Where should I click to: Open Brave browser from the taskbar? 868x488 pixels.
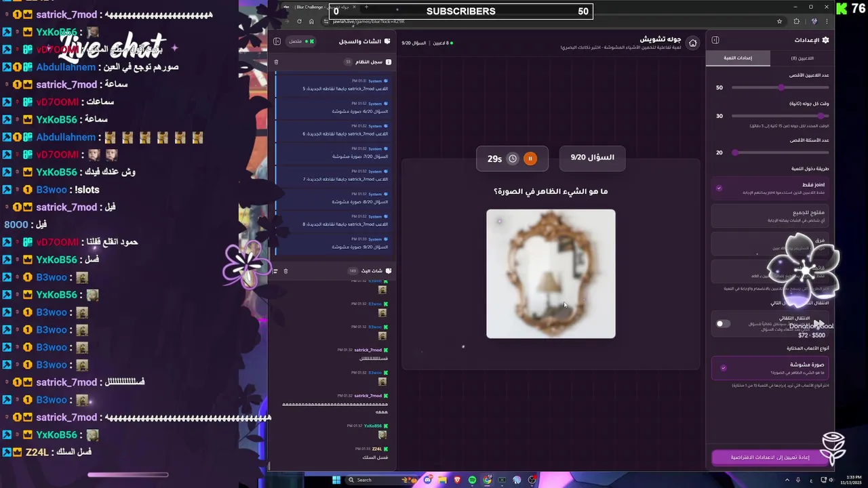[457, 480]
